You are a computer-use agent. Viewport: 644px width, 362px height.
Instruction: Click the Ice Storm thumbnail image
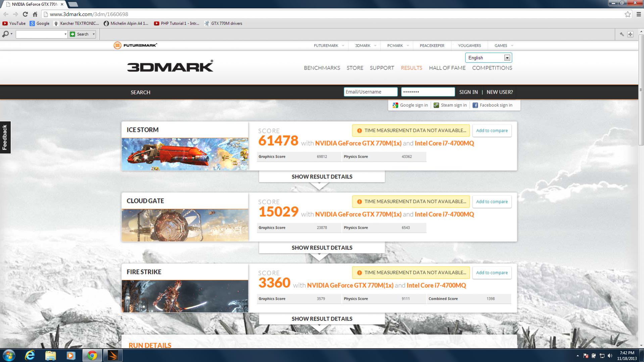[185, 154]
